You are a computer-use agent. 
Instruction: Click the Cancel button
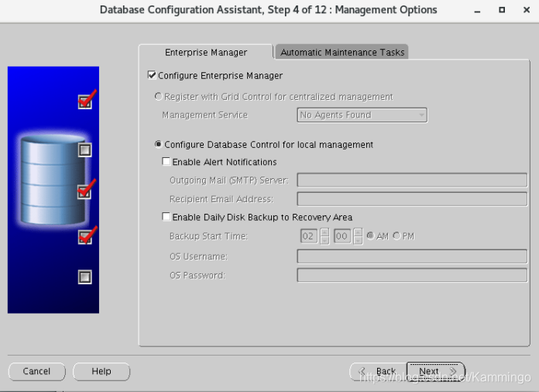point(36,371)
